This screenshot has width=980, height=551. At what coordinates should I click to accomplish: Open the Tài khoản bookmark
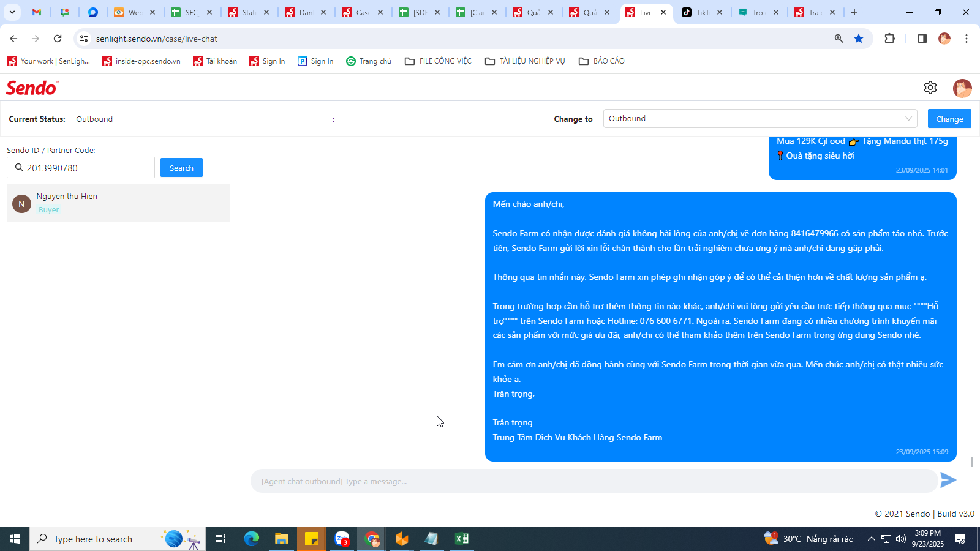(215, 61)
